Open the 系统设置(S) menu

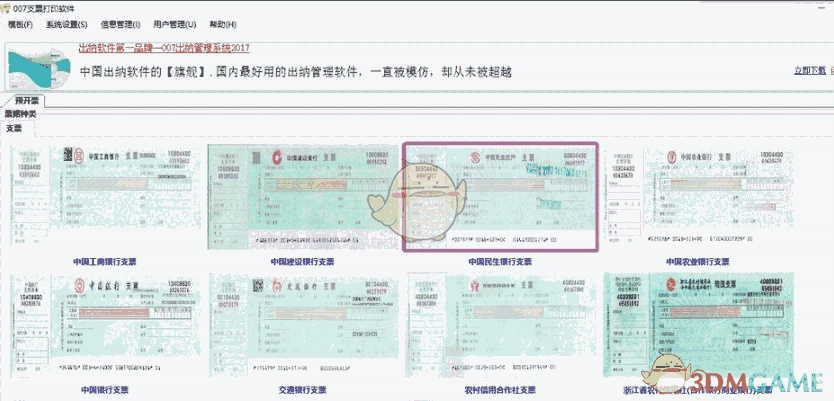click(x=66, y=24)
